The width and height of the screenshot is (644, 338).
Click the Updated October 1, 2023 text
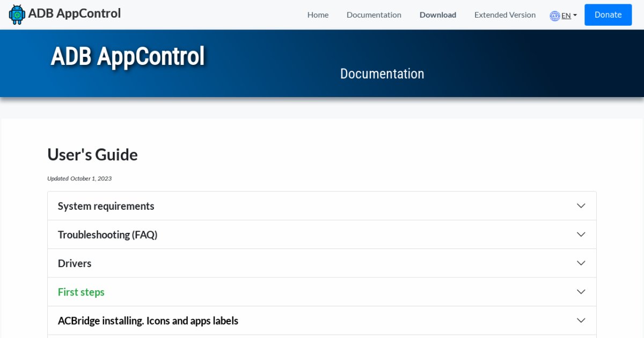click(x=79, y=179)
